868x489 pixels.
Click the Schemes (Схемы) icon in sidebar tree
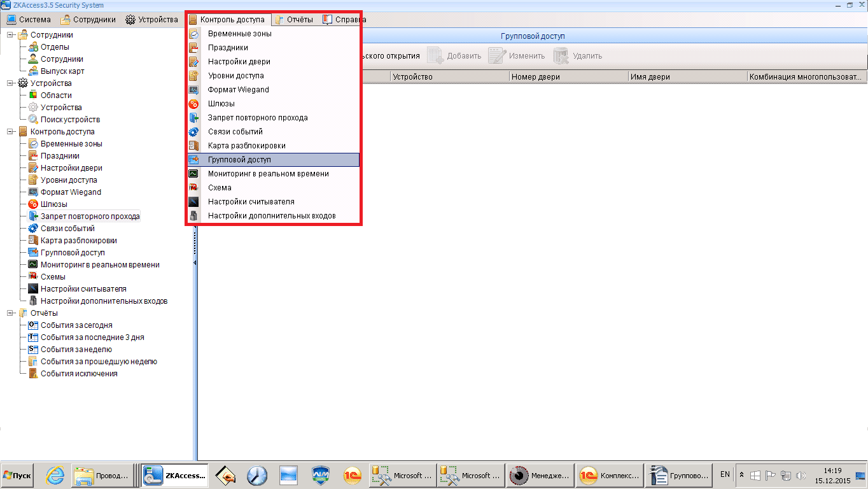34,277
